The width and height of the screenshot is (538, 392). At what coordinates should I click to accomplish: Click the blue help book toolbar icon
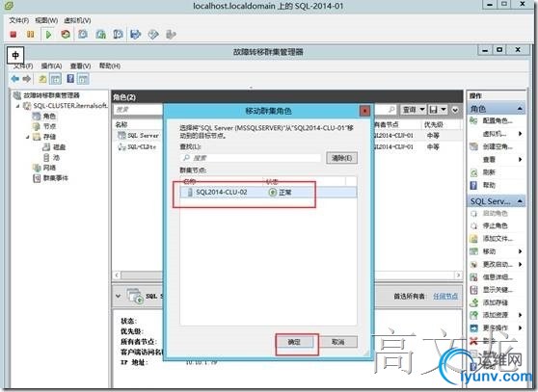(x=70, y=79)
